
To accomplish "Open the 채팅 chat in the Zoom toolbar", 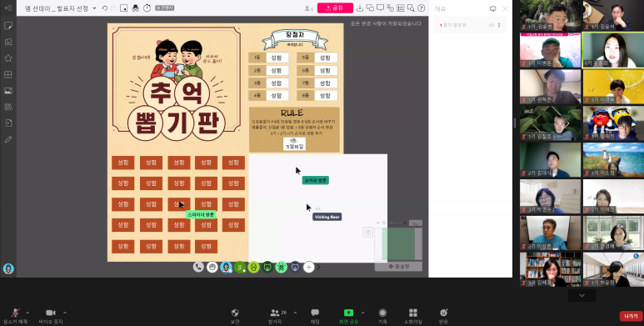I will (315, 315).
